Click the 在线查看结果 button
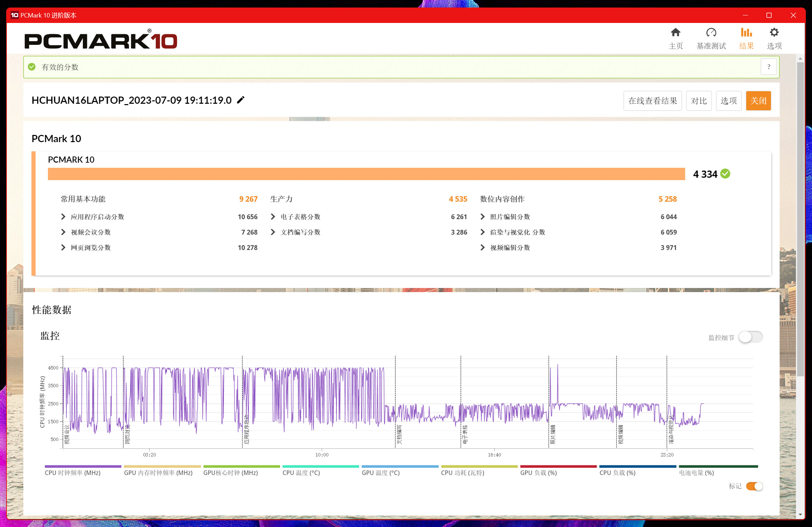 [x=652, y=101]
